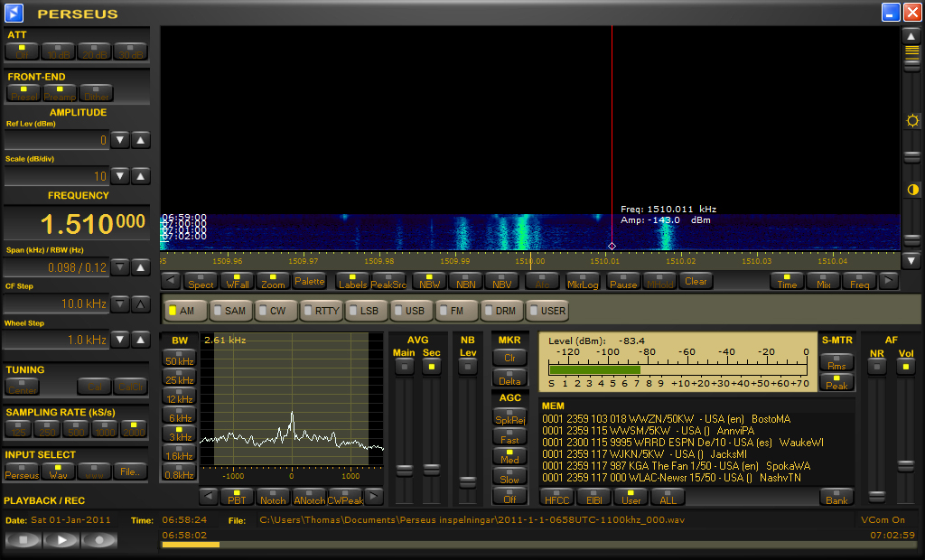Set attenuator to 20 dB
Screen dimensions: 925x560
click(x=94, y=51)
